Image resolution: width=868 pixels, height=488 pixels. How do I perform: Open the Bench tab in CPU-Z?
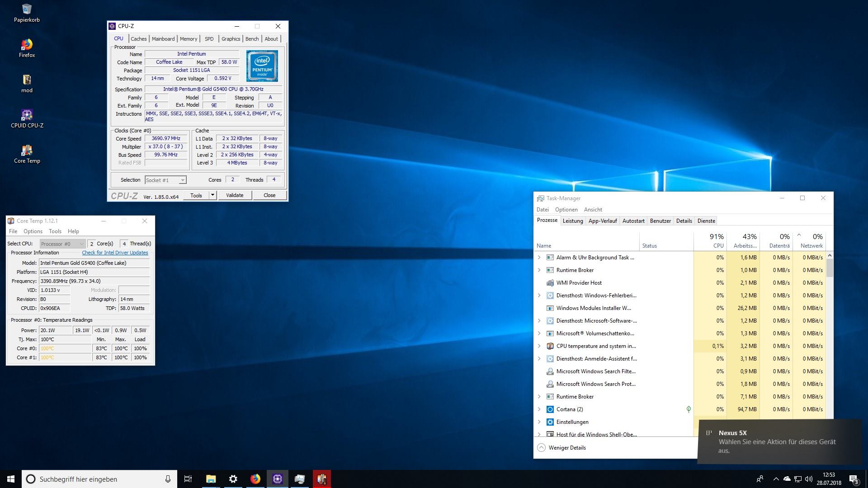(x=252, y=39)
